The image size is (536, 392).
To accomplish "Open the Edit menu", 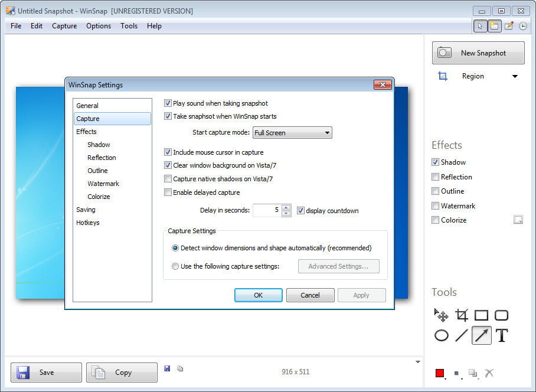I will pos(37,26).
